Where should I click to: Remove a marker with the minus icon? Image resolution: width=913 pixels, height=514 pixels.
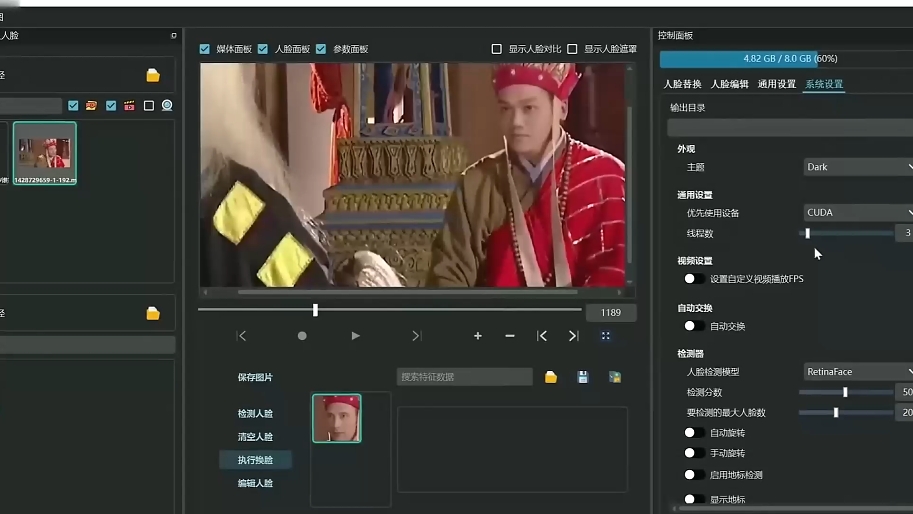[509, 336]
